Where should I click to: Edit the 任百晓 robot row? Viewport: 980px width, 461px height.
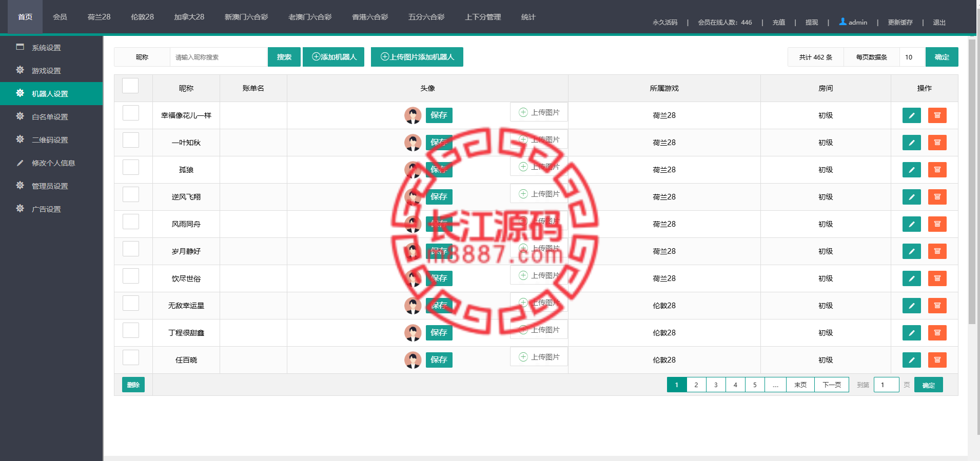click(911, 360)
